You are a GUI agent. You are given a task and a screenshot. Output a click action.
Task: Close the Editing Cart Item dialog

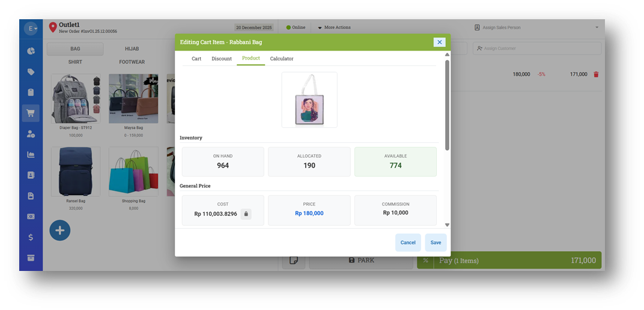pyautogui.click(x=440, y=42)
